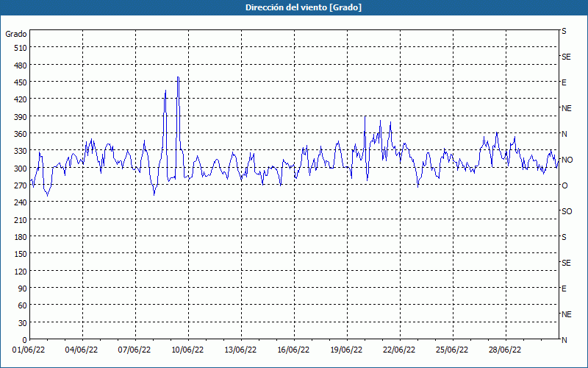Click the 'Grado' axis unit label
The image size is (588, 368).
pos(16,34)
